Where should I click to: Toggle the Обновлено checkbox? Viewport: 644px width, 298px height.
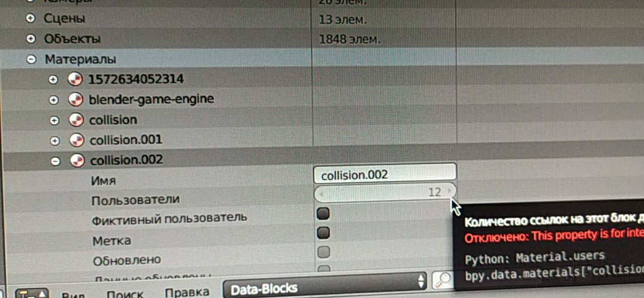pyautogui.click(x=325, y=252)
